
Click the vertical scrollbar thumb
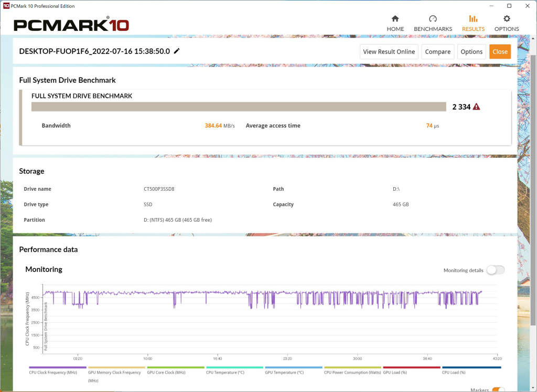(533, 190)
